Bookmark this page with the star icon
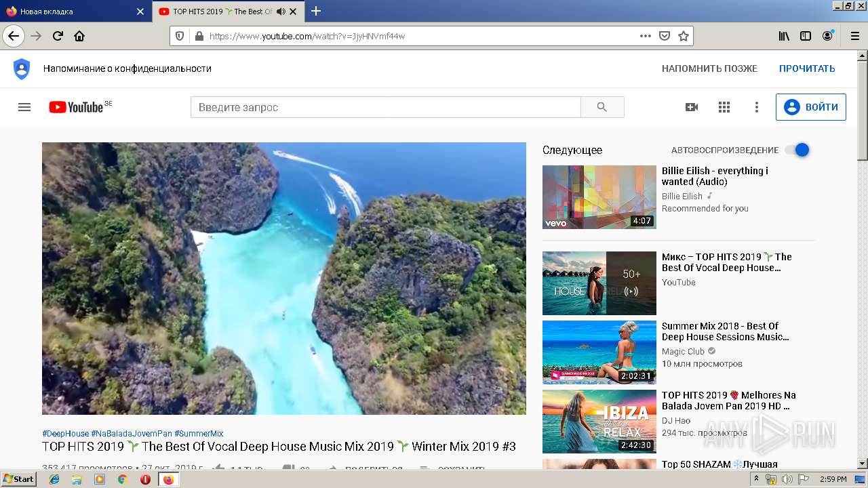Viewport: 868px width, 488px height. (684, 36)
